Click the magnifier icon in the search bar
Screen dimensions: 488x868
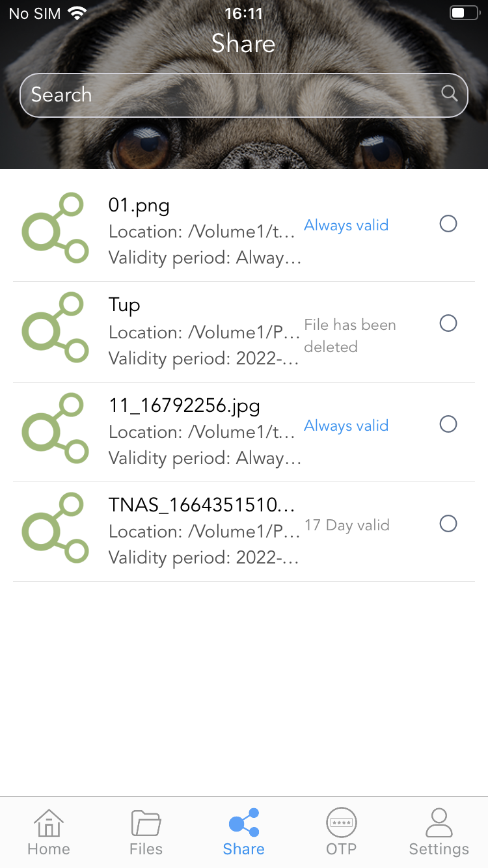coord(450,94)
